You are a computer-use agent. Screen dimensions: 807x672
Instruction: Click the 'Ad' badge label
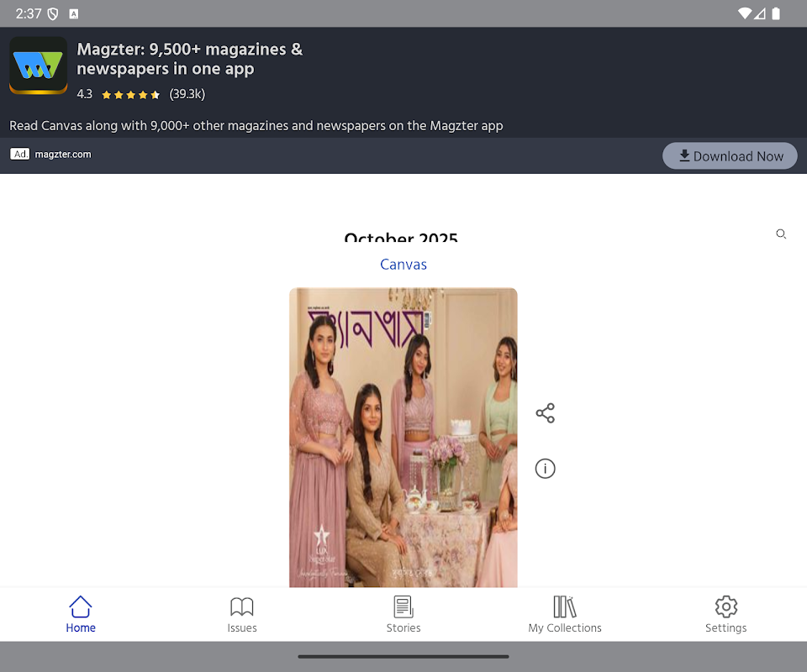click(20, 155)
